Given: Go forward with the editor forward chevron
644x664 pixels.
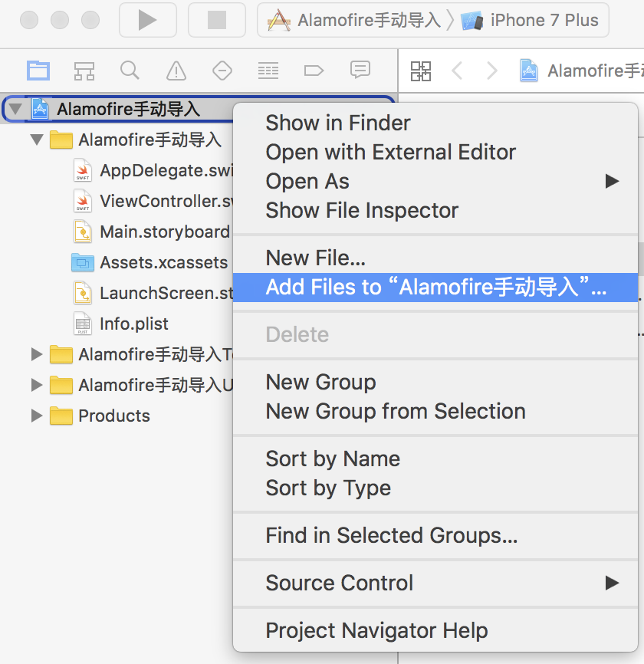Looking at the screenshot, I should pos(492,71).
